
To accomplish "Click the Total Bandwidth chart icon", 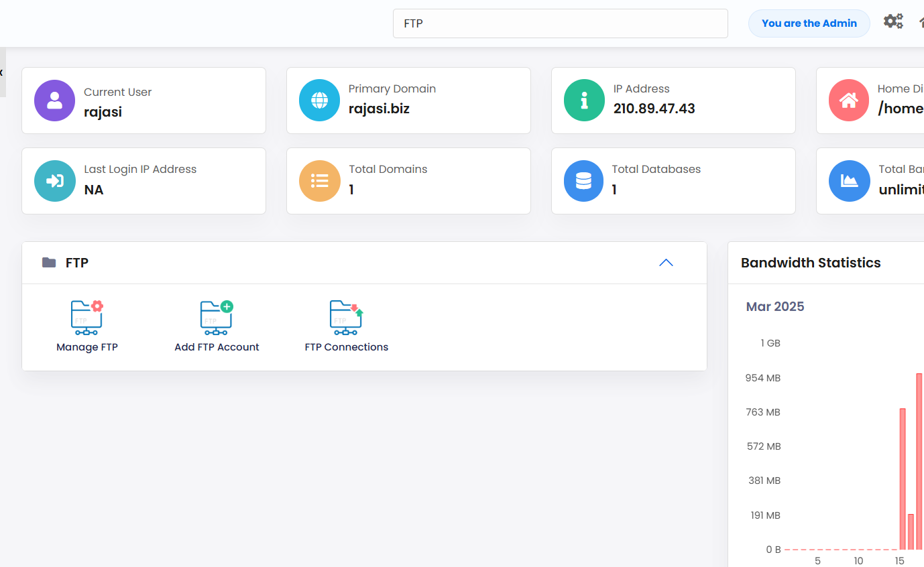I will point(849,181).
